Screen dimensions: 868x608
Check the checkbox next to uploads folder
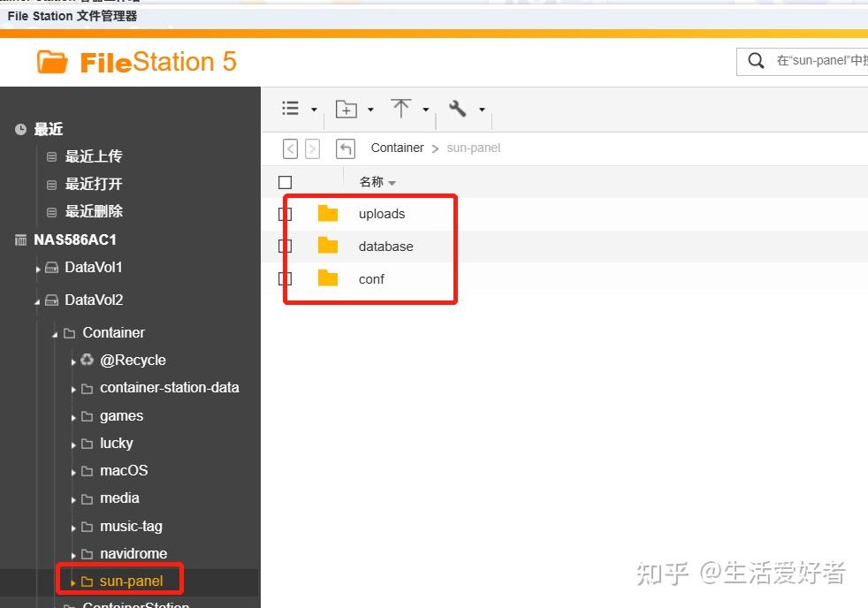point(283,213)
